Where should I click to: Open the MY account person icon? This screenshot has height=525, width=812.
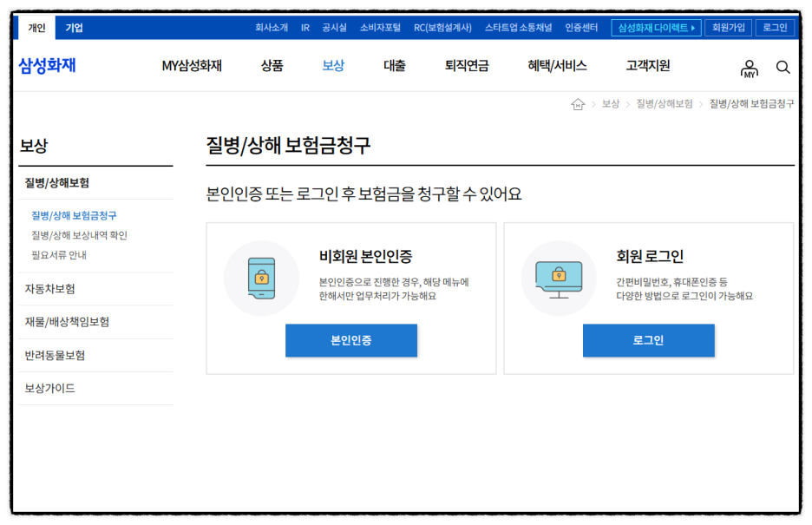749,69
